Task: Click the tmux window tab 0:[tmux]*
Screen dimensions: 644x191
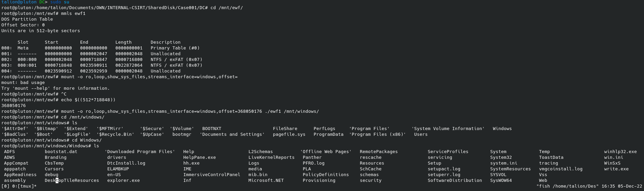Action: (23, 186)
